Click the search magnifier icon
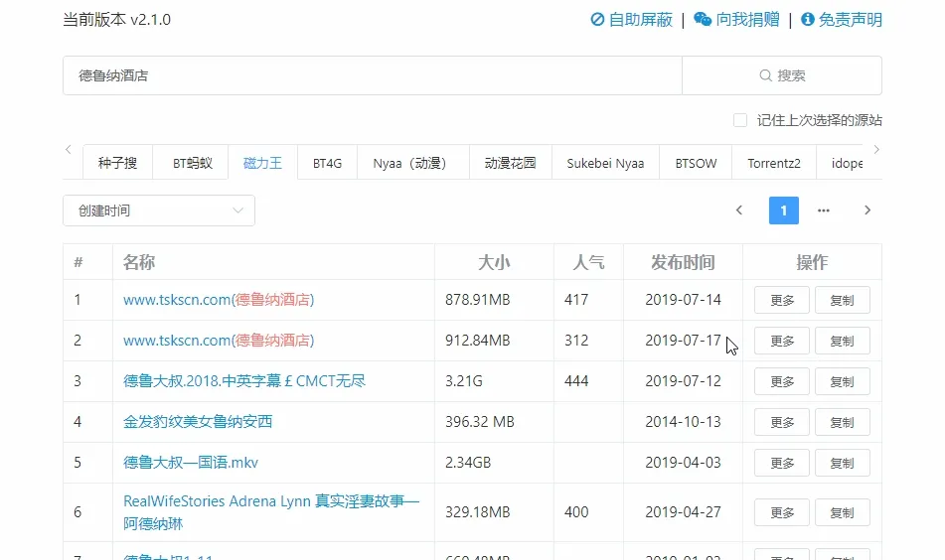 click(x=765, y=75)
